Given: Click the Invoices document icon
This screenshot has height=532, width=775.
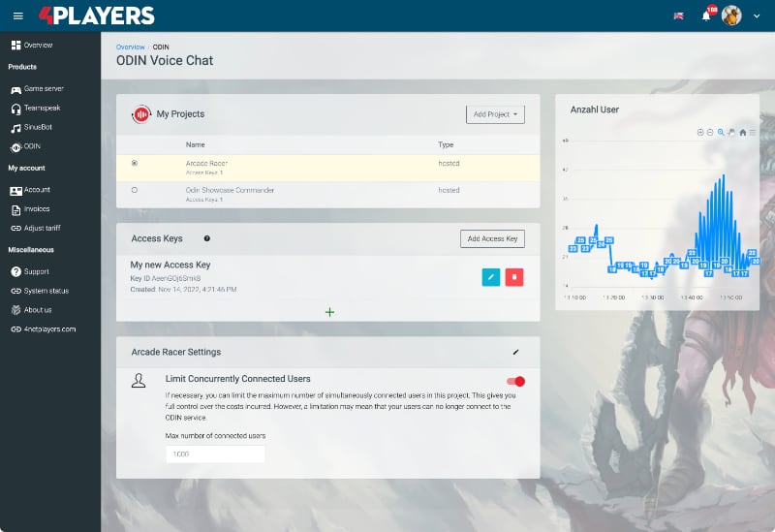Looking at the screenshot, I should coord(15,210).
